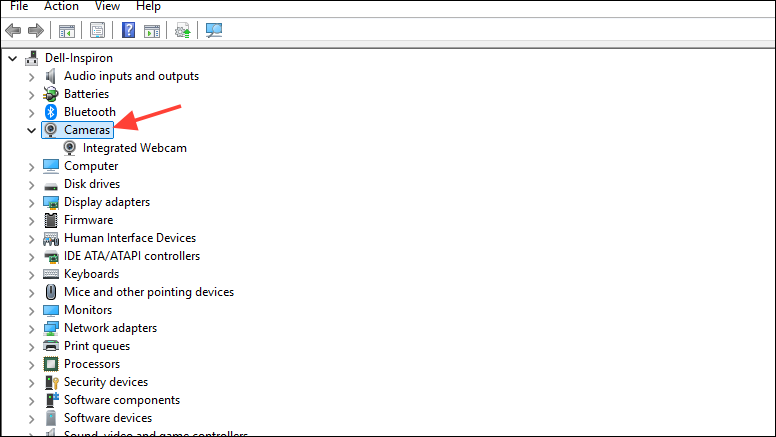
Task: Expand the Processors chevron
Action: 32,365
